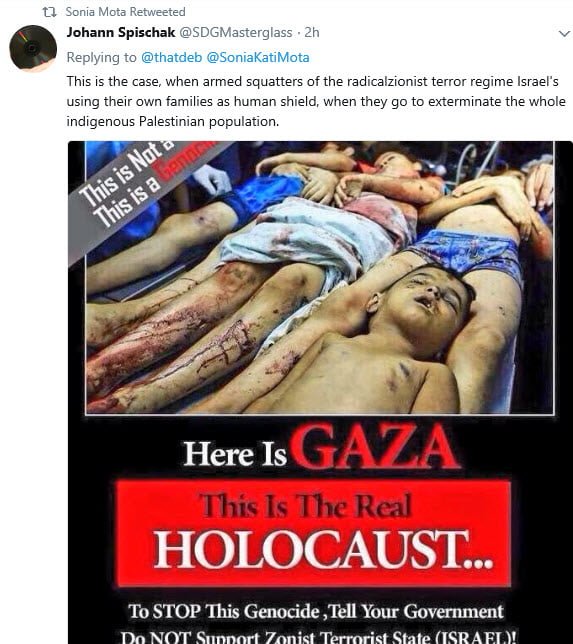Open tweet detail by clicking first text line
Image resolution: width=573 pixels, height=644 pixels.
point(313,81)
